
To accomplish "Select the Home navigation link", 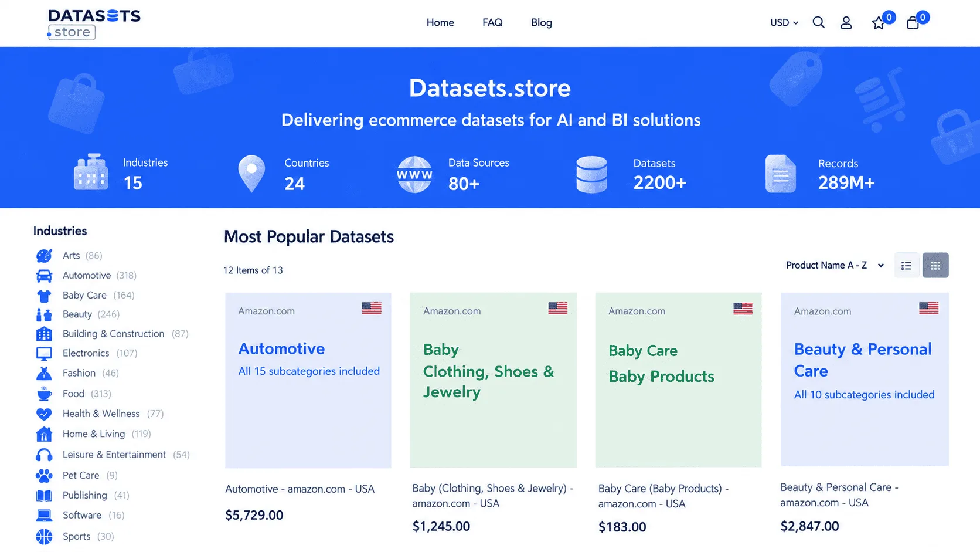I will tap(440, 22).
